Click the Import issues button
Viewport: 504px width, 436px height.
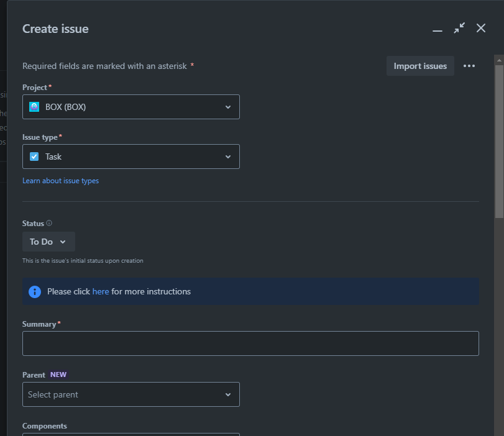pyautogui.click(x=420, y=66)
